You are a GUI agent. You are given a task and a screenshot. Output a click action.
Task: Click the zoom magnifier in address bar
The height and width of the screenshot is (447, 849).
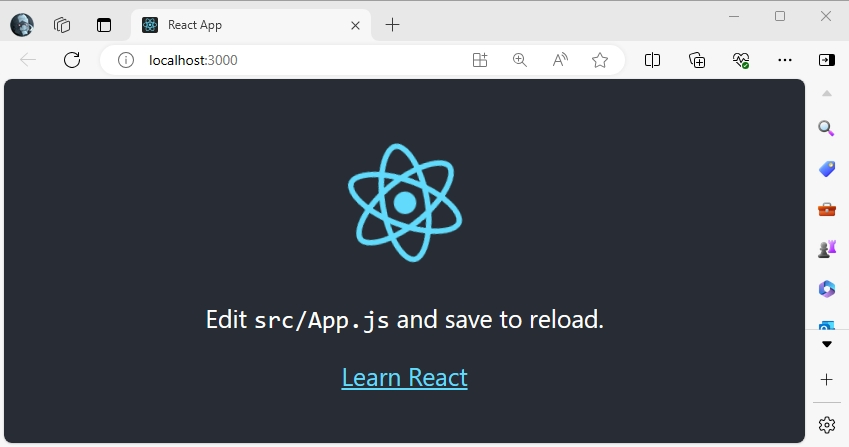[520, 60]
